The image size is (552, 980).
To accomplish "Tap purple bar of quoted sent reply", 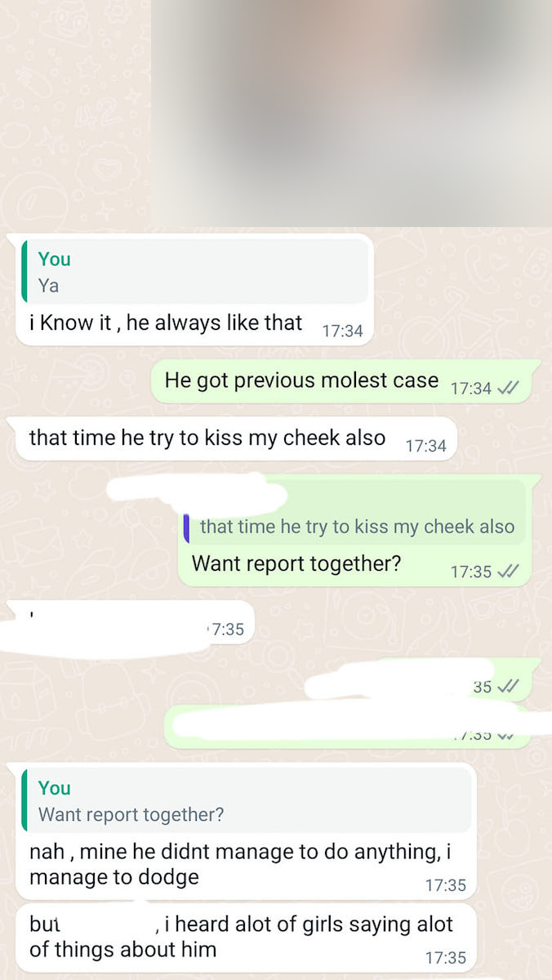I will click(x=187, y=527).
